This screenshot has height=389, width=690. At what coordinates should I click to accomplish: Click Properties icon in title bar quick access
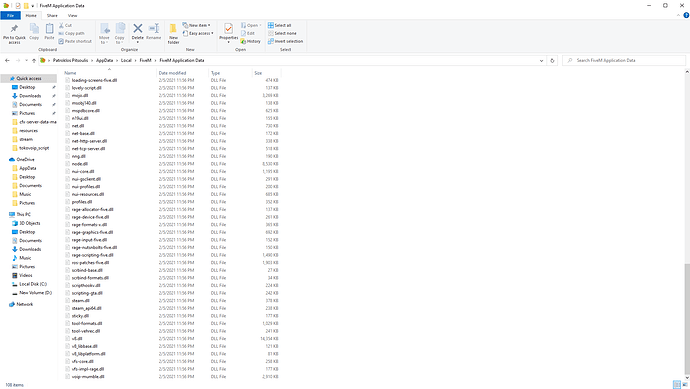pos(18,6)
